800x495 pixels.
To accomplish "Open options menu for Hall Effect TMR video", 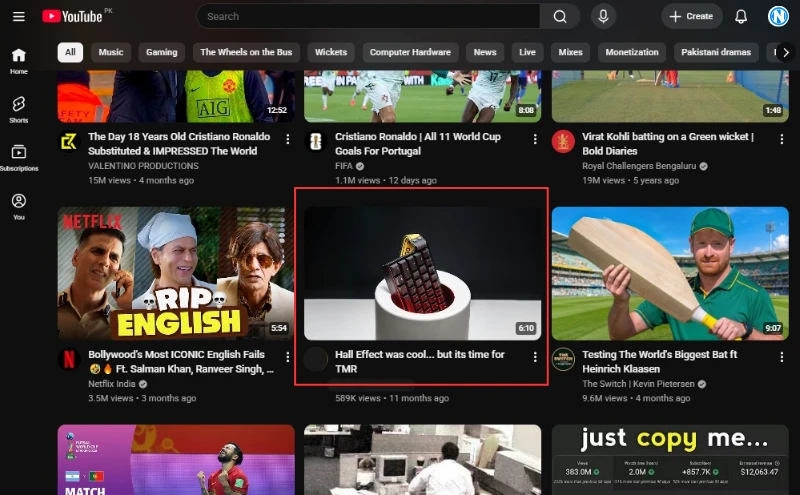I will [535, 357].
